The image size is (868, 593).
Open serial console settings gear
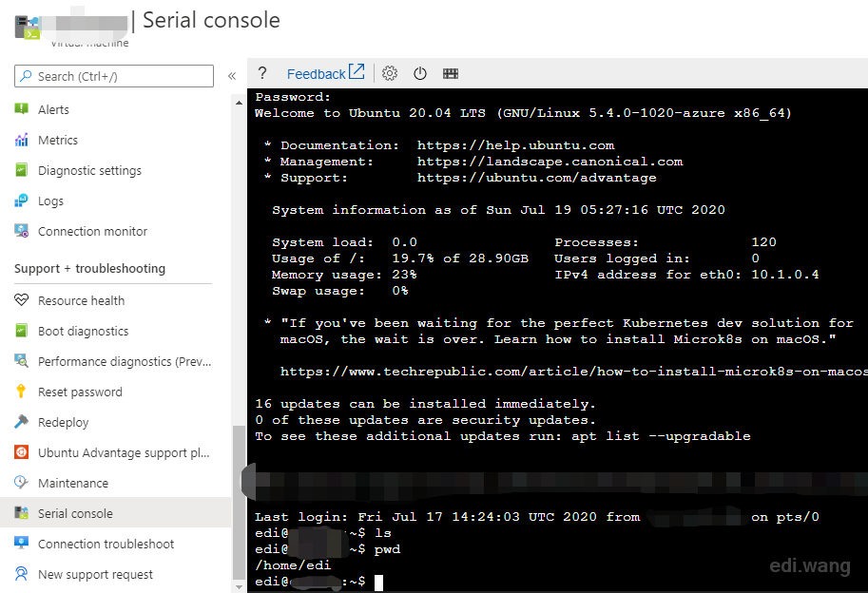tap(390, 73)
